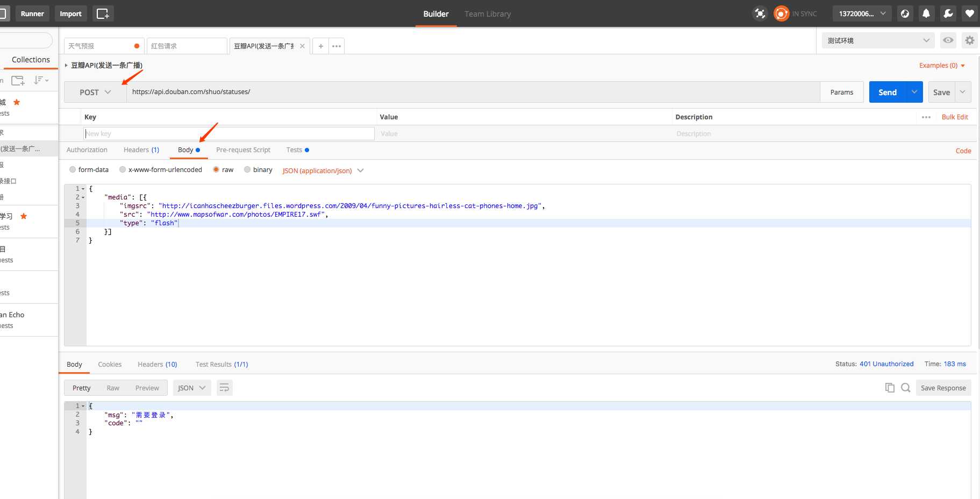This screenshot has width=980, height=499.
Task: Create a new collection folder icon
Action: [18, 81]
